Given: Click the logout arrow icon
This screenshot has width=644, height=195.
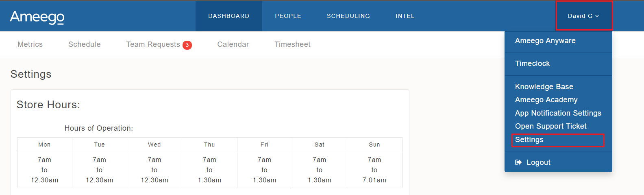Looking at the screenshot, I should pyautogui.click(x=518, y=162).
